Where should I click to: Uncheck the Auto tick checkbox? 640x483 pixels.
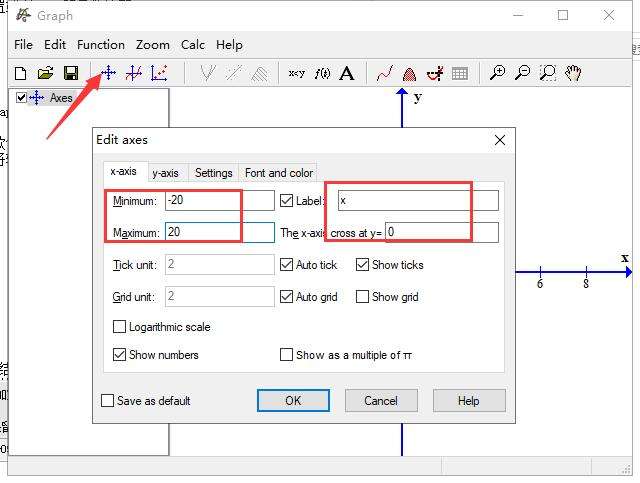(287, 265)
